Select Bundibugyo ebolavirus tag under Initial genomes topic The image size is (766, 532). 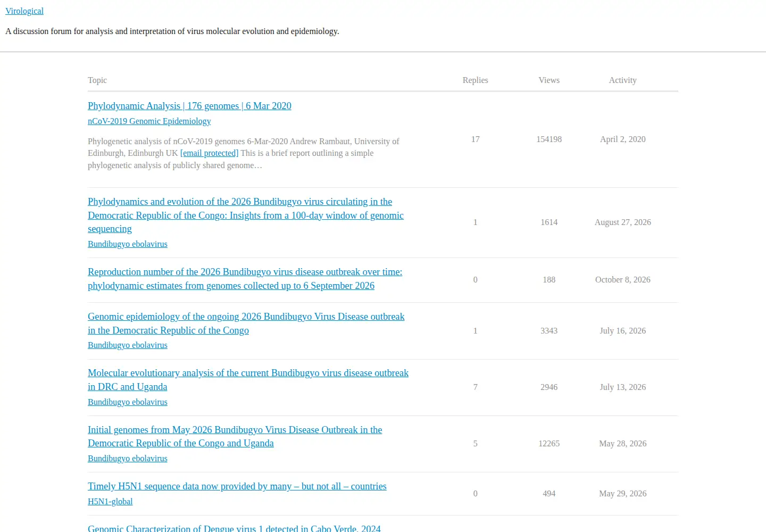128,459
